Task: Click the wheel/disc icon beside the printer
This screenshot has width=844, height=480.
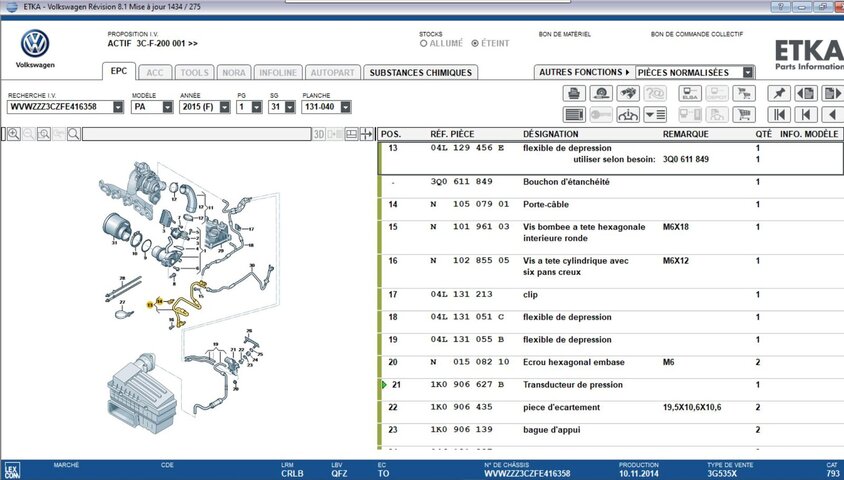Action: (x=601, y=94)
